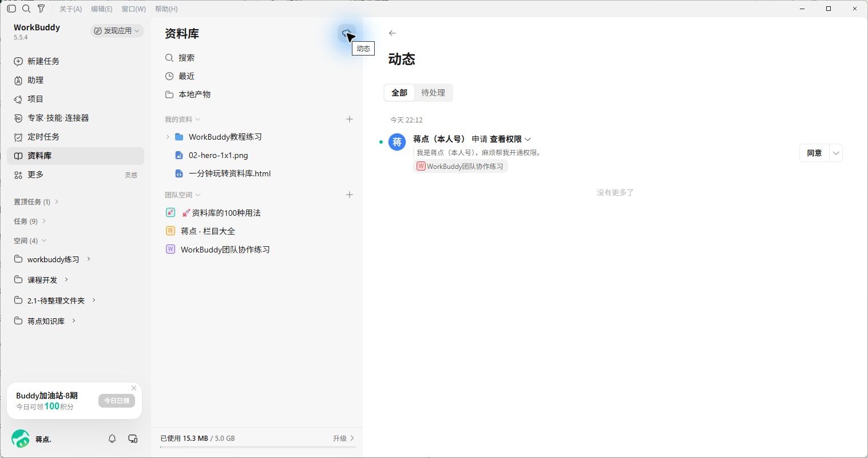868x458 pixels.
Task: Go back with the left arrow icon
Action: [392, 33]
